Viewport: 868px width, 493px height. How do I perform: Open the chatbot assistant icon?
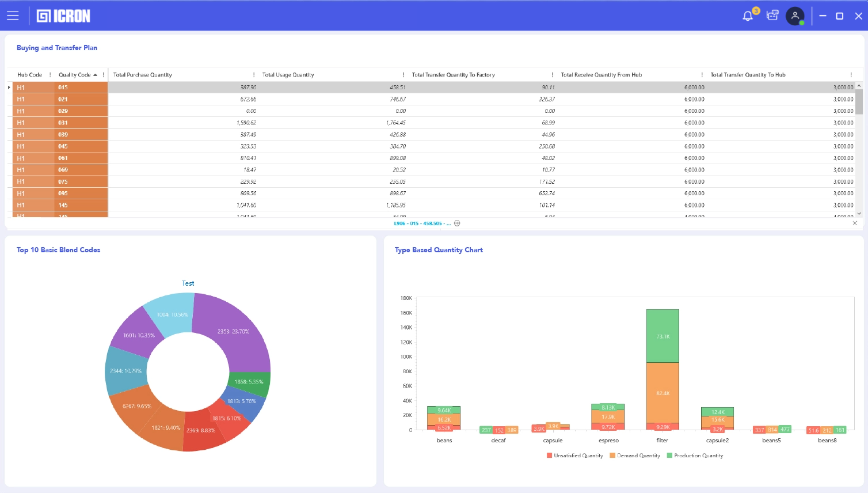[772, 16]
